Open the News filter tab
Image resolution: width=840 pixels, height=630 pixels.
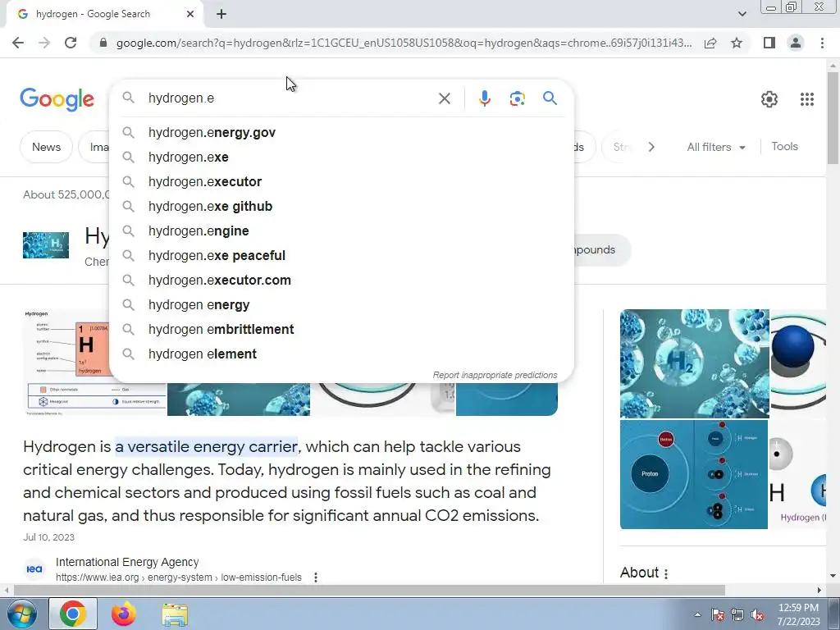46,147
